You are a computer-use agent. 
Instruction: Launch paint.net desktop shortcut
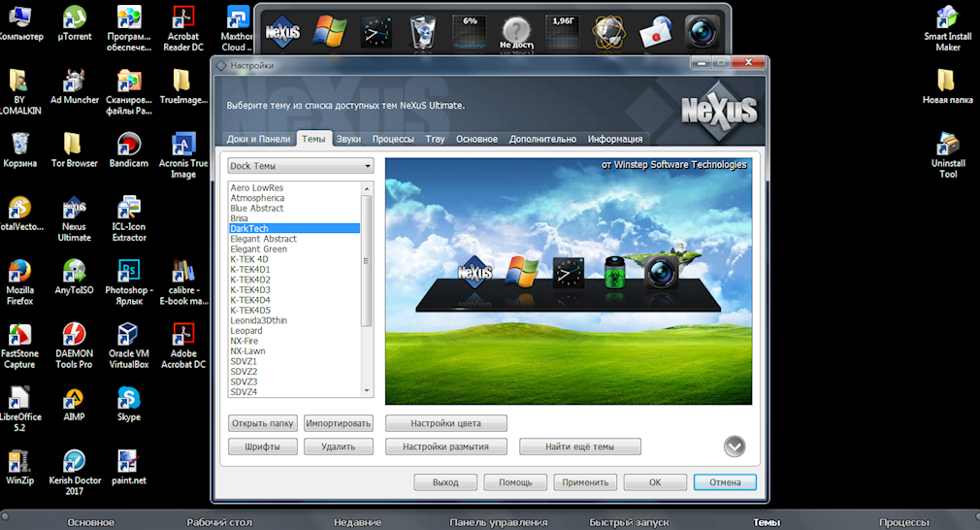[x=129, y=467]
